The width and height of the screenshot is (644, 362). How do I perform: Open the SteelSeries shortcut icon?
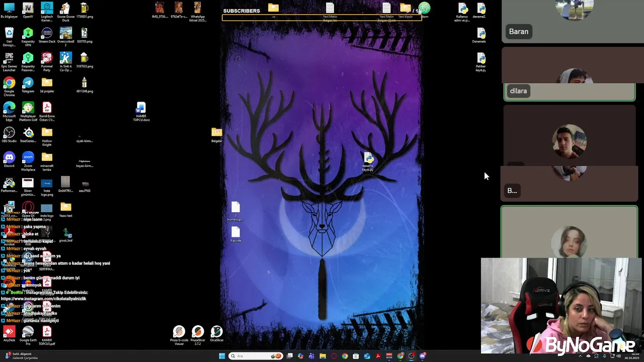click(x=28, y=135)
